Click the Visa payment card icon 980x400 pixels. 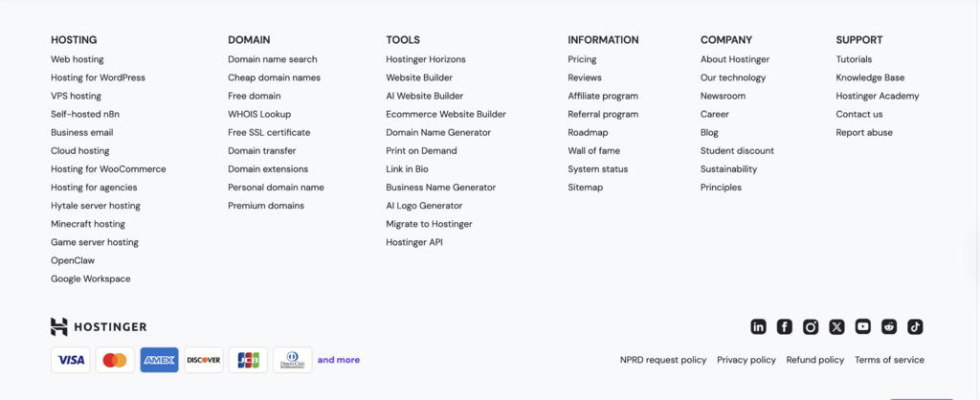click(x=71, y=360)
